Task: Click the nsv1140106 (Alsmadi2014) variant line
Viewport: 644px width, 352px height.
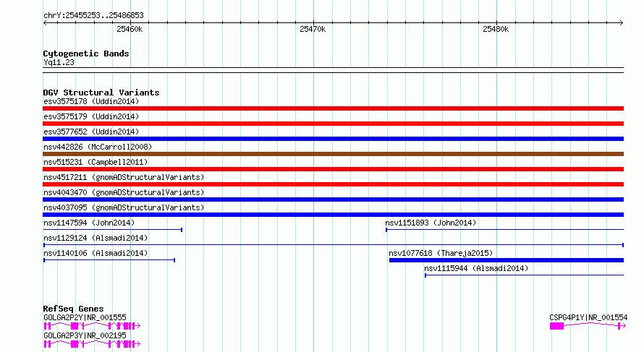Action: [109, 260]
